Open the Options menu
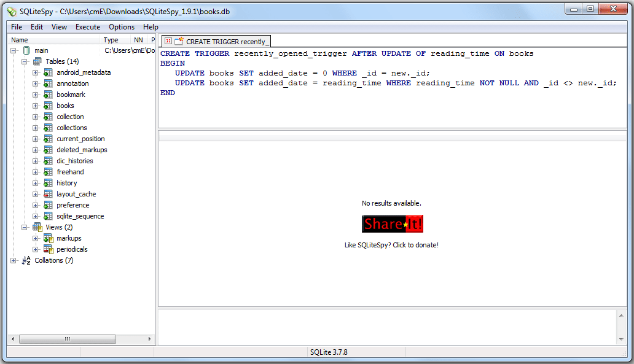Viewport: 634px width, 364px height. pos(122,27)
